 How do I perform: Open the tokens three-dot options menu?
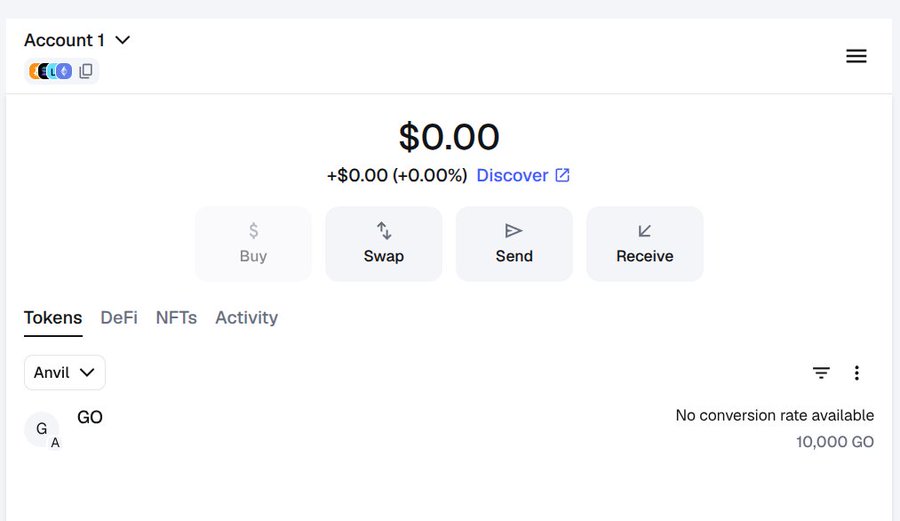[856, 373]
